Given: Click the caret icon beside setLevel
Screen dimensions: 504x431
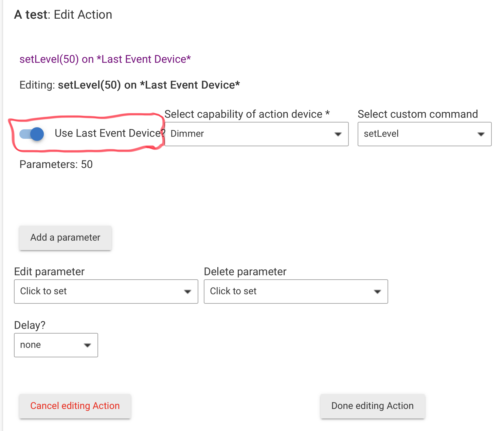Looking at the screenshot, I should (481, 134).
